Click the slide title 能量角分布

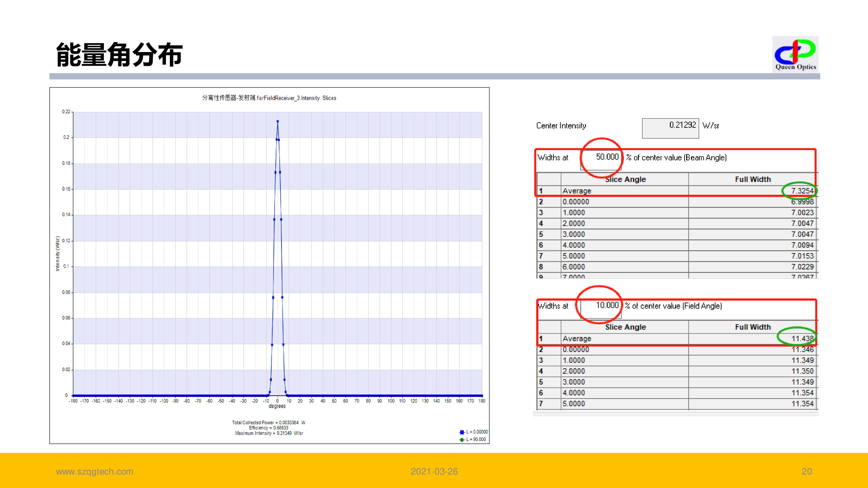pyautogui.click(x=119, y=55)
